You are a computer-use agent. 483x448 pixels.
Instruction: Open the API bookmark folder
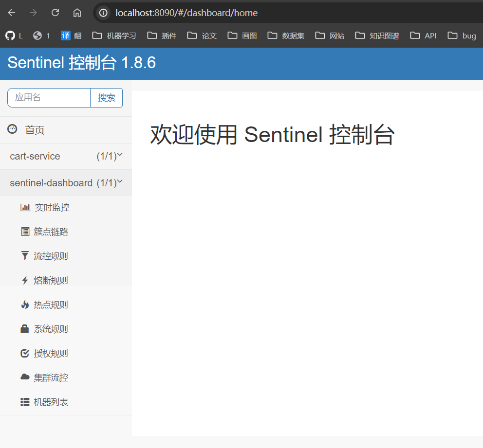coord(423,36)
